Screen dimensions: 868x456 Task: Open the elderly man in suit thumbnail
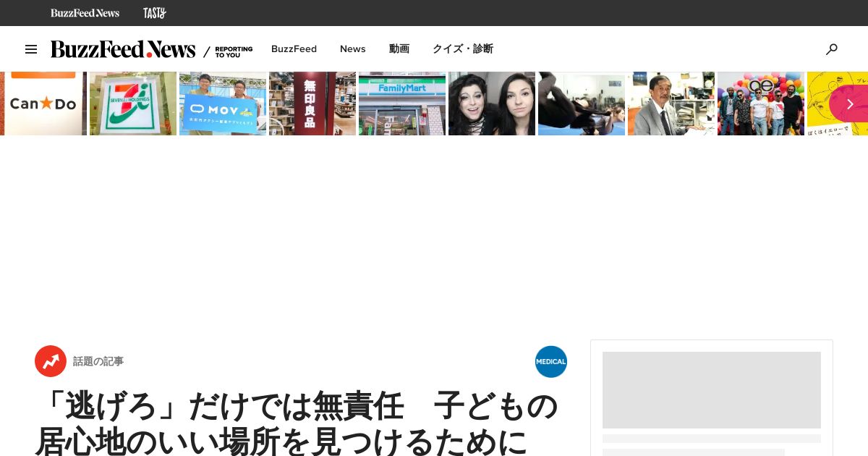(x=671, y=104)
